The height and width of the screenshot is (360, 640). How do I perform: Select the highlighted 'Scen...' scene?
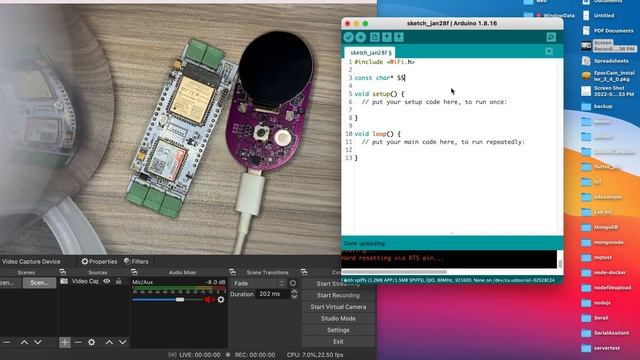(x=39, y=282)
